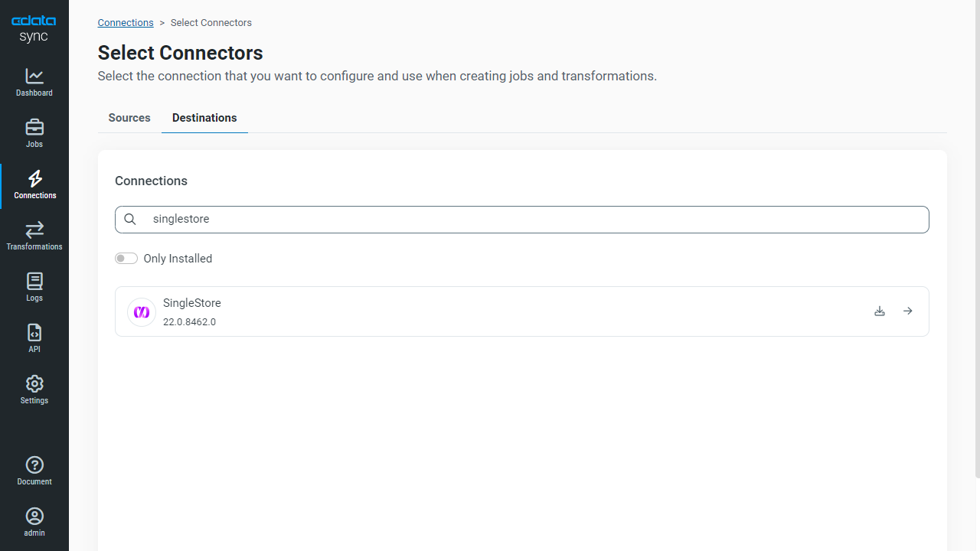Select the Connections lightning icon
This screenshot has width=980, height=551.
click(34, 178)
